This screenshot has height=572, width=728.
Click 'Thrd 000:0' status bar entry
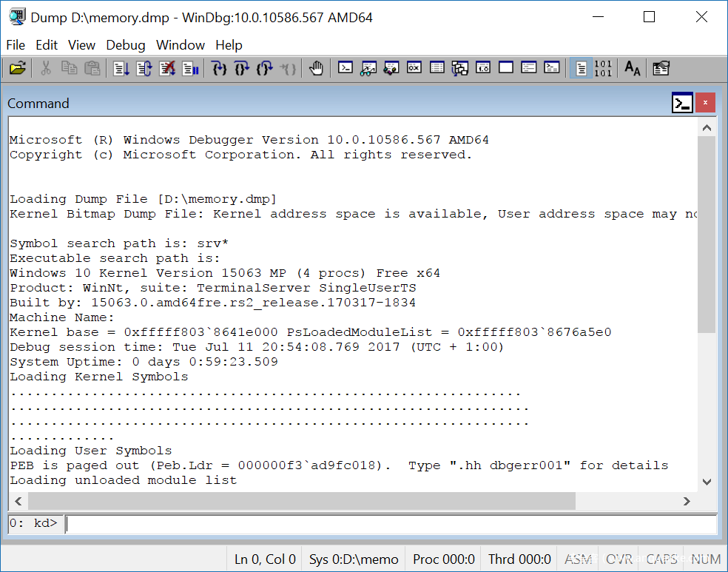519,559
